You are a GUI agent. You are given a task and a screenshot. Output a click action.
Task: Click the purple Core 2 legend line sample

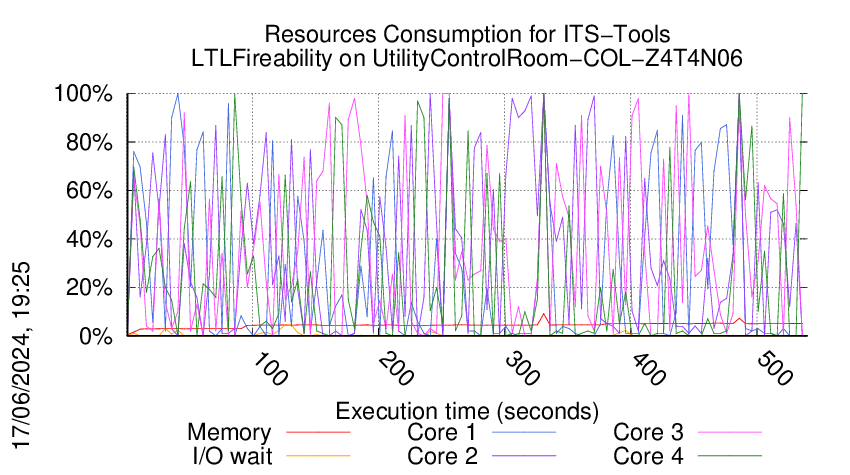tap(524, 456)
